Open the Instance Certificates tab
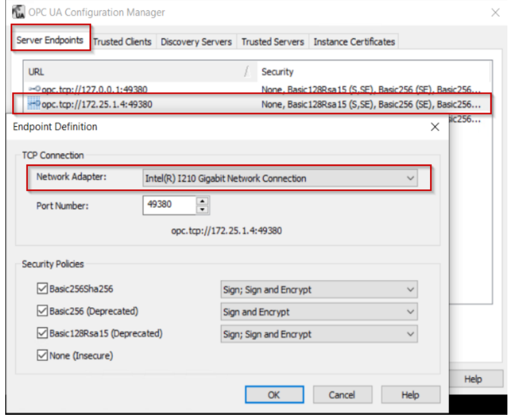Image resolution: width=510 pixels, height=420 pixels. [x=354, y=42]
